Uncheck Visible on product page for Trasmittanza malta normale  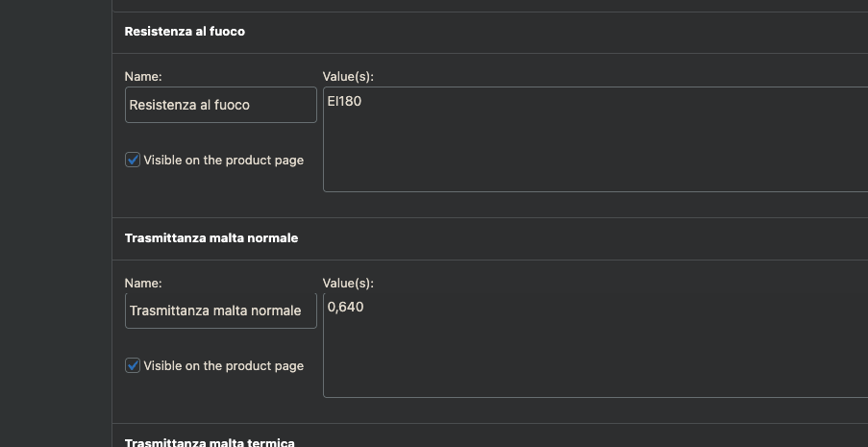click(133, 365)
